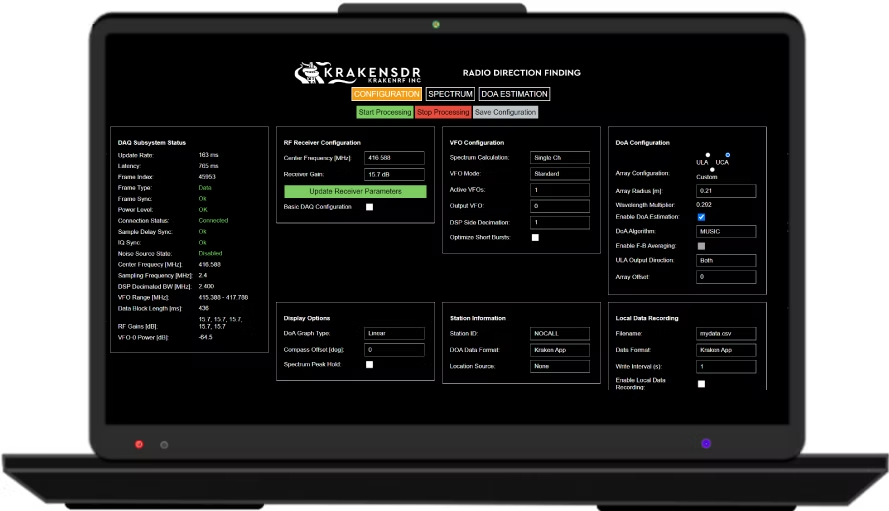Click Latency value '705 ms'
The width and height of the screenshot is (889, 511).
[208, 166]
